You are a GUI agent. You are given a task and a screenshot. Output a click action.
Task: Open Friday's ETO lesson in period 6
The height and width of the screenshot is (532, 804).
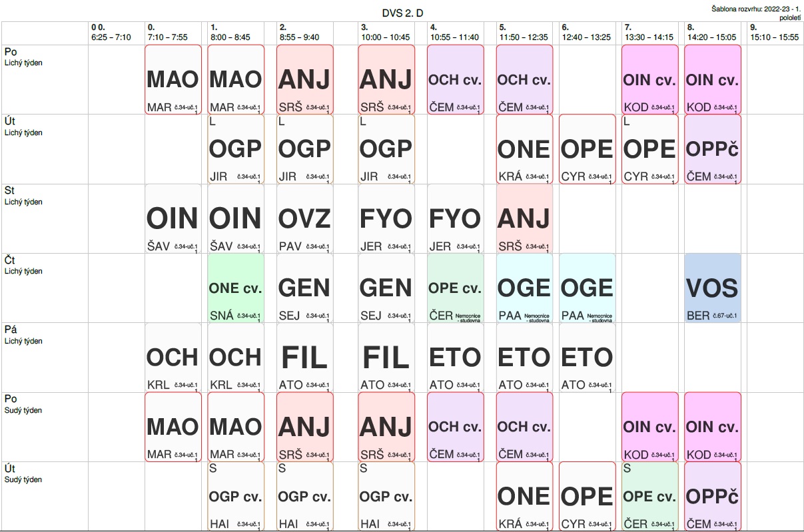tap(586, 358)
